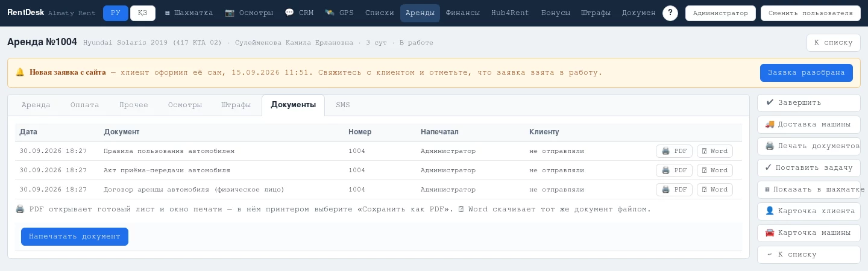Switch to Осмотры tab in card
This screenshot has width=868, height=271.
185,105
